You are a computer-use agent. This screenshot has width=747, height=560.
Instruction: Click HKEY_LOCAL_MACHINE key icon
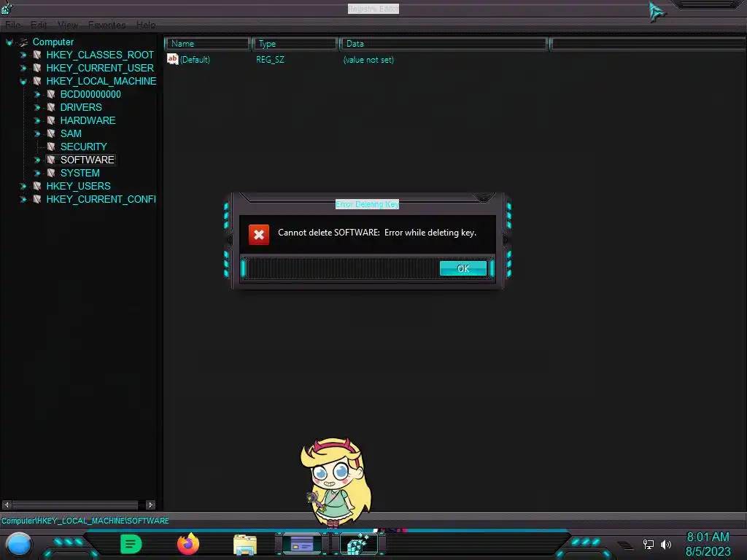[x=37, y=82]
